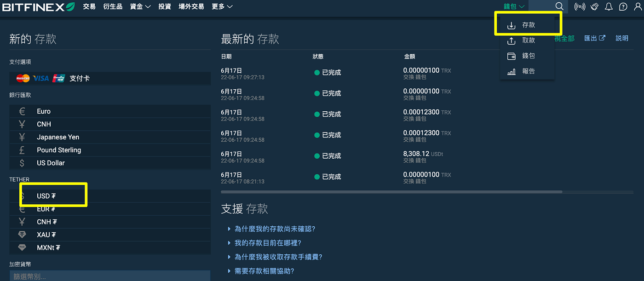Click the MXNt token icon
This screenshot has width=644, height=281.
click(x=22, y=247)
